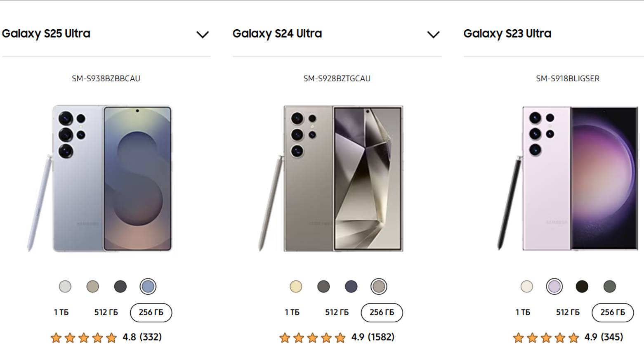Viewport: 644px width, 362px height.
Task: Select the light silver S25 Ultra color
Action: click(65, 286)
